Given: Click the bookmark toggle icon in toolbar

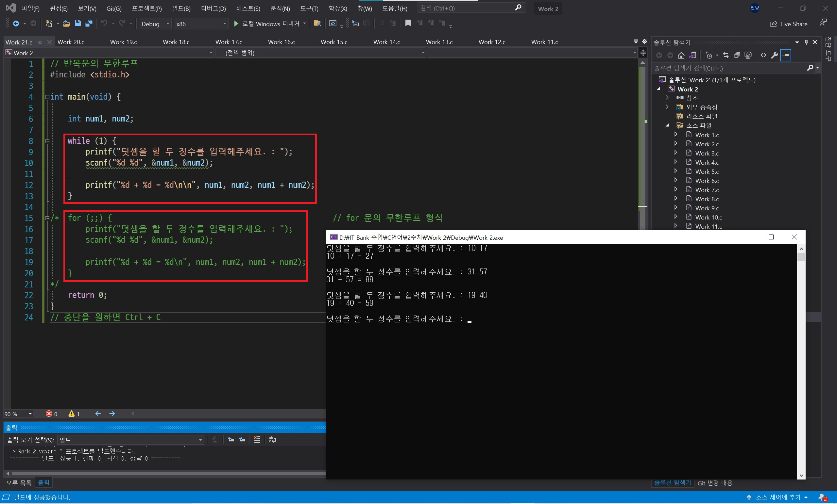Looking at the screenshot, I should [408, 23].
